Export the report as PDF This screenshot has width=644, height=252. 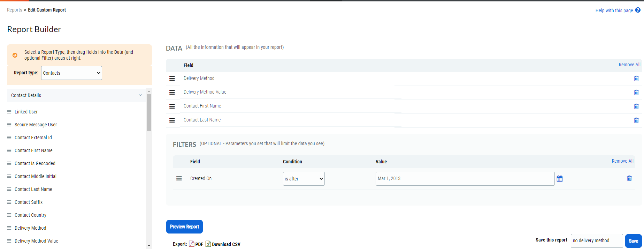[196, 244]
